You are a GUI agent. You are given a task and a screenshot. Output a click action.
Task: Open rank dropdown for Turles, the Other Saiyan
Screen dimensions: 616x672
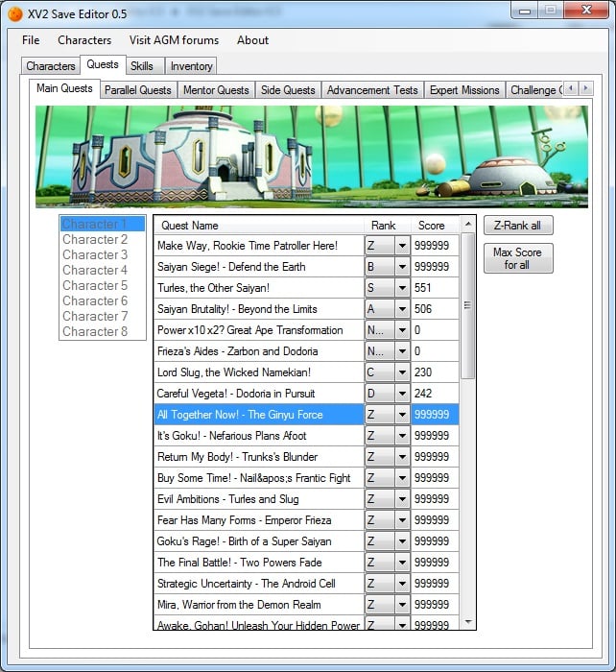point(402,288)
